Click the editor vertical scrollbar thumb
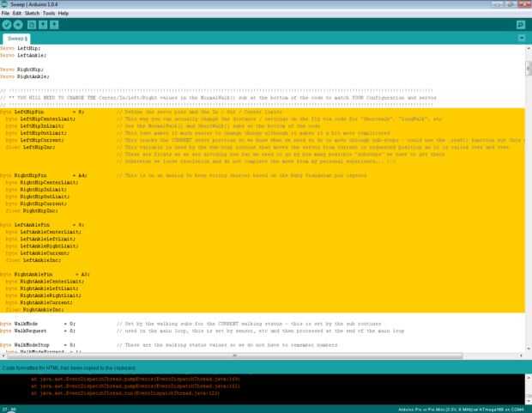 (529, 68)
